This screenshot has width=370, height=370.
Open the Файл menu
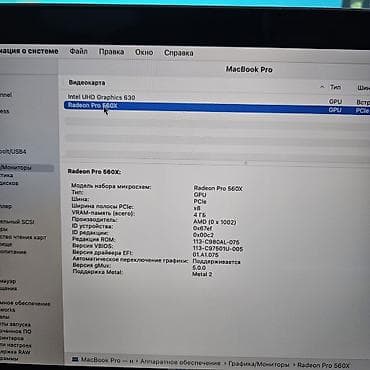tap(78, 51)
